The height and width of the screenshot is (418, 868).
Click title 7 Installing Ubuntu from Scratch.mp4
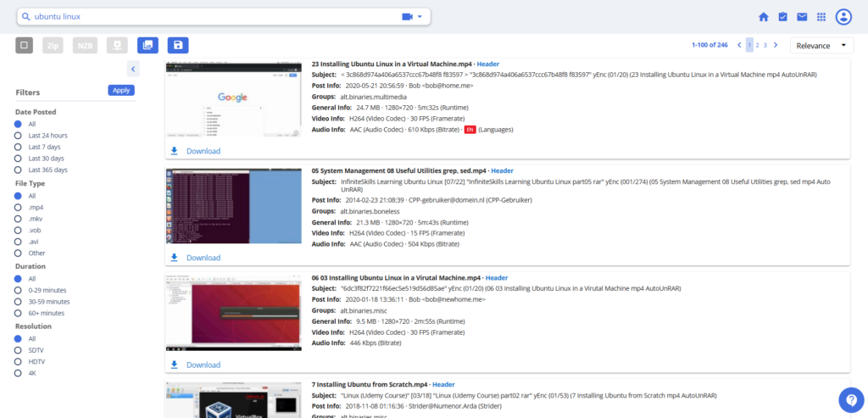click(370, 384)
